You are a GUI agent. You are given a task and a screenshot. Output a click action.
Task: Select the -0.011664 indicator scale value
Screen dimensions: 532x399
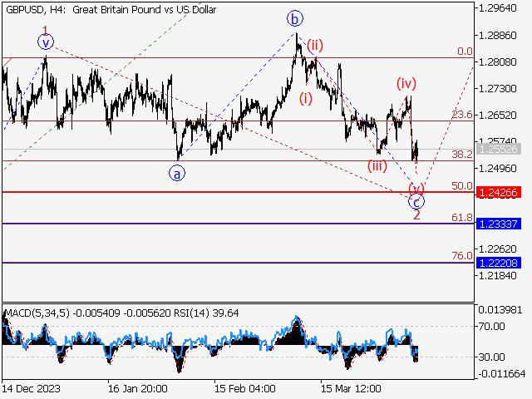click(x=502, y=374)
